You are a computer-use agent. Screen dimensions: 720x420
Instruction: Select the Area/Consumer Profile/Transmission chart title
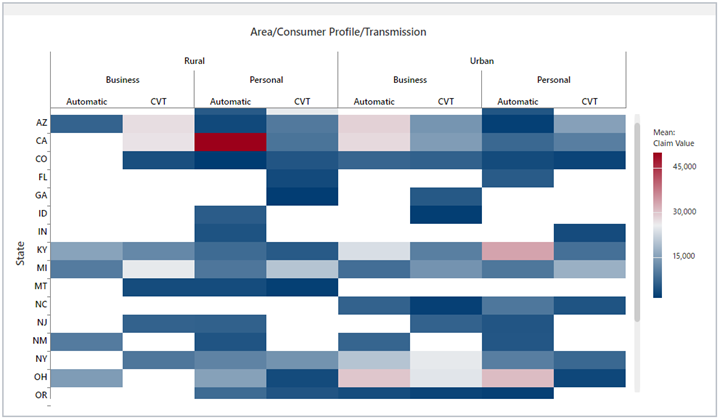(x=338, y=32)
